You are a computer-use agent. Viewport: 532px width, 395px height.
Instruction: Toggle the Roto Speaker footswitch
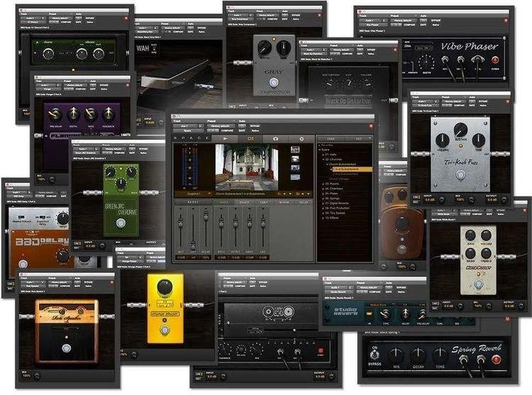[x=67, y=348]
